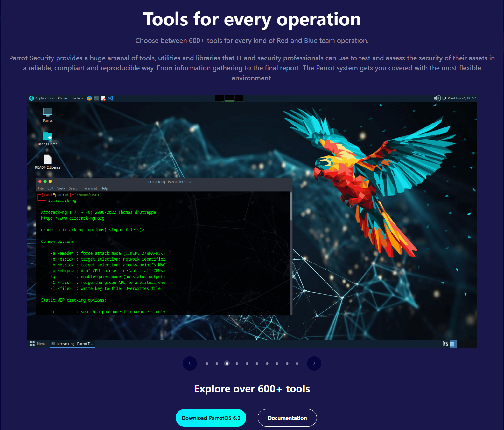Open the Parrot computer desktop icon
The width and height of the screenshot is (504, 430).
[x=48, y=115]
